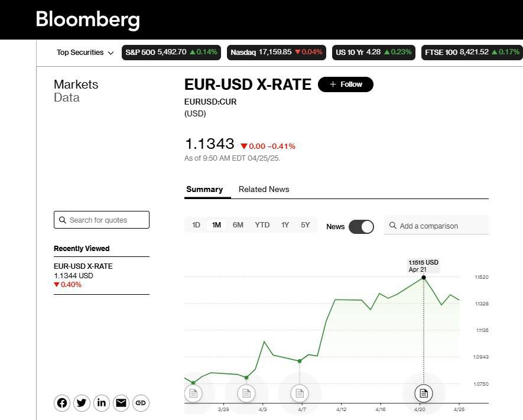Switch to the Related News tab
This screenshot has height=420, width=523.
coord(264,190)
